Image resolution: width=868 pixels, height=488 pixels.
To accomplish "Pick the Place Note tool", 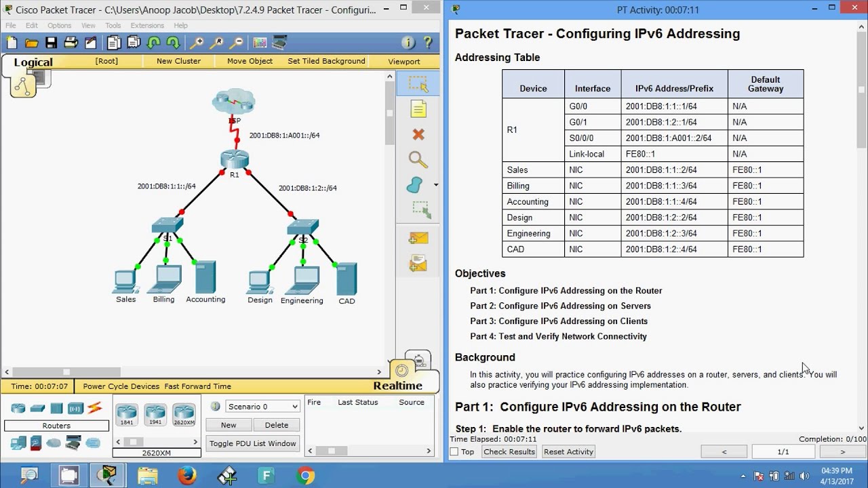I will (418, 109).
